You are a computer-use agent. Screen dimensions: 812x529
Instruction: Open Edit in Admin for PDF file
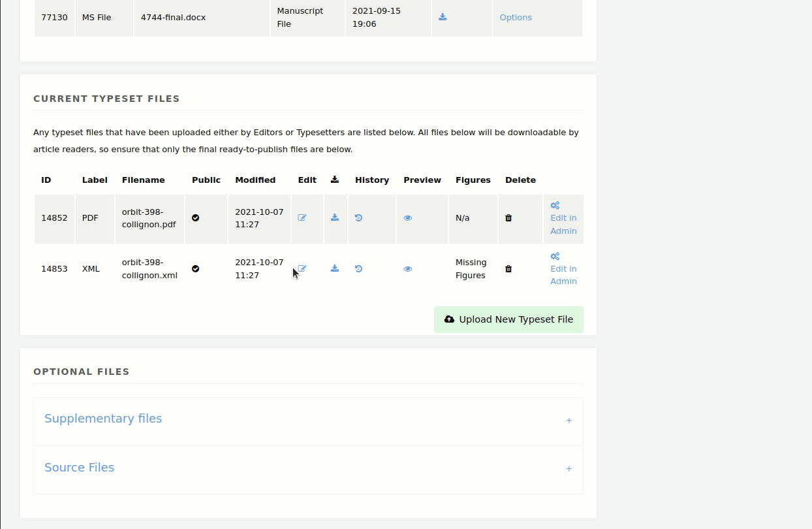pos(563,224)
